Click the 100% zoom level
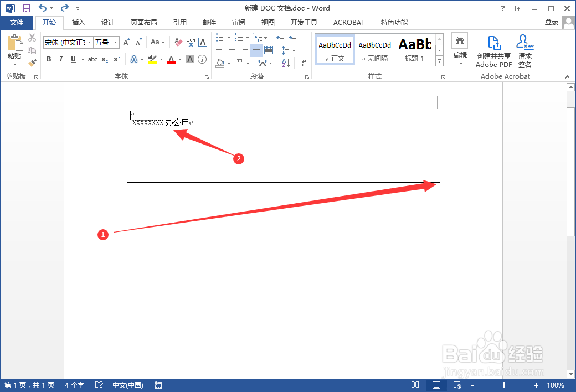The height and width of the screenshot is (392, 576). 555,385
